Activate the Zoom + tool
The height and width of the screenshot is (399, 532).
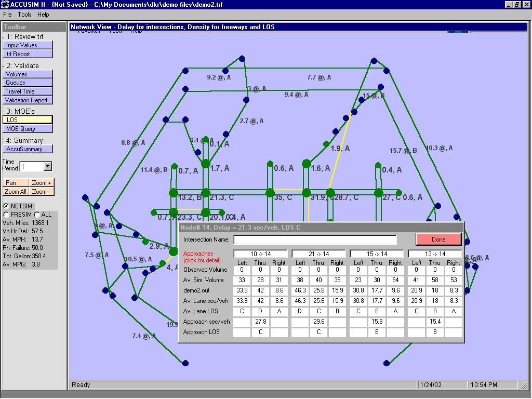click(x=41, y=183)
